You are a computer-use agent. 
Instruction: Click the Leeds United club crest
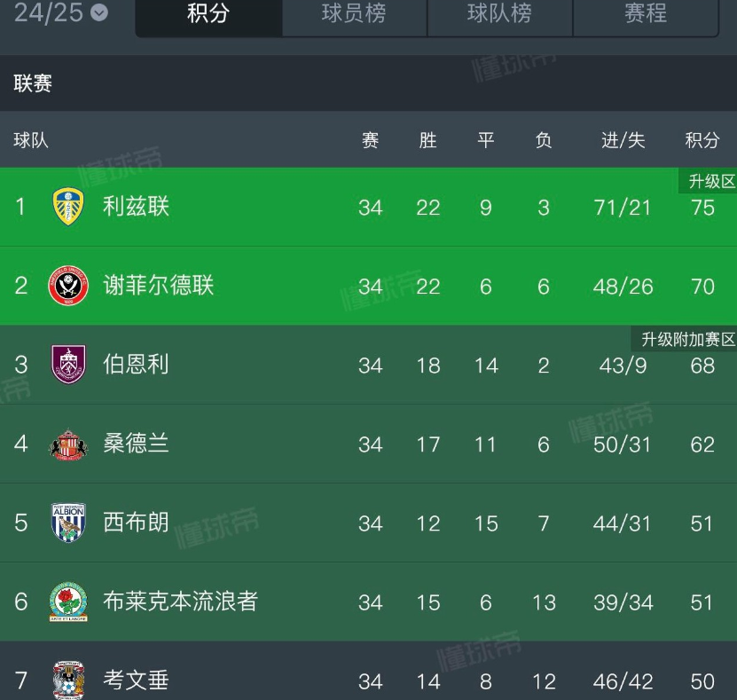pos(67,207)
